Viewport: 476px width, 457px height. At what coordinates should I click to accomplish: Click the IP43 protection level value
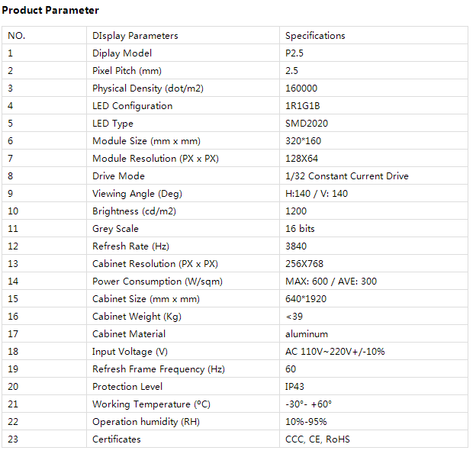pos(295,387)
